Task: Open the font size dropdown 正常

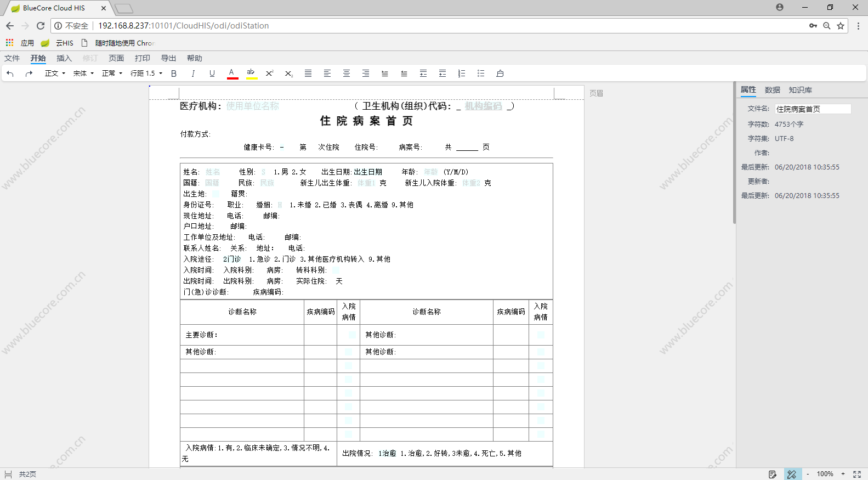Action: tap(112, 74)
